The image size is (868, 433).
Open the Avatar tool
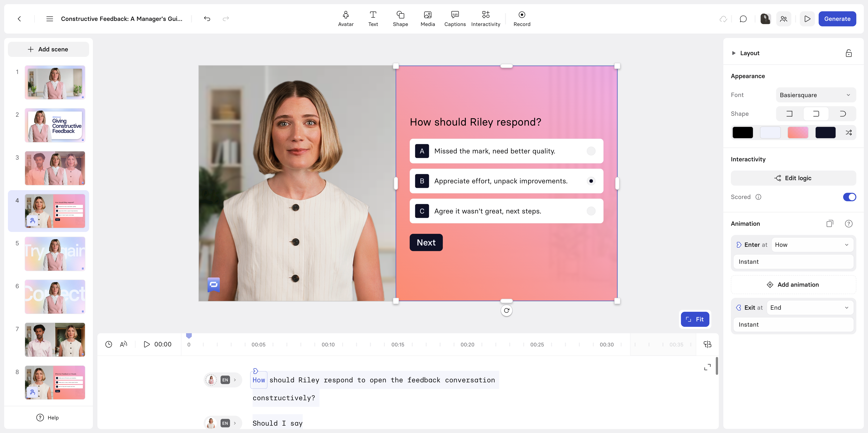tap(346, 18)
